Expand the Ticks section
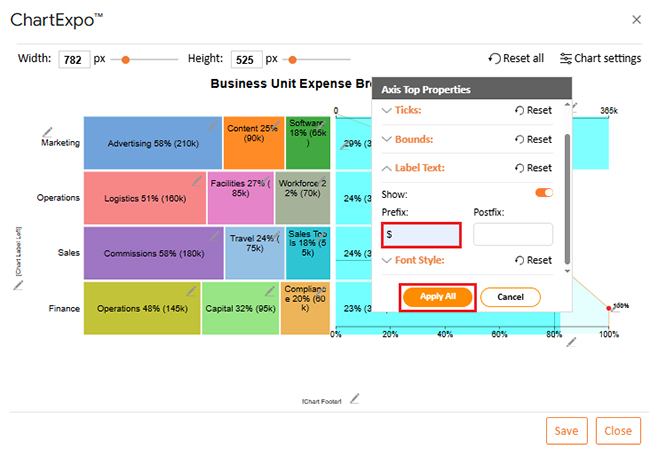 point(402,110)
